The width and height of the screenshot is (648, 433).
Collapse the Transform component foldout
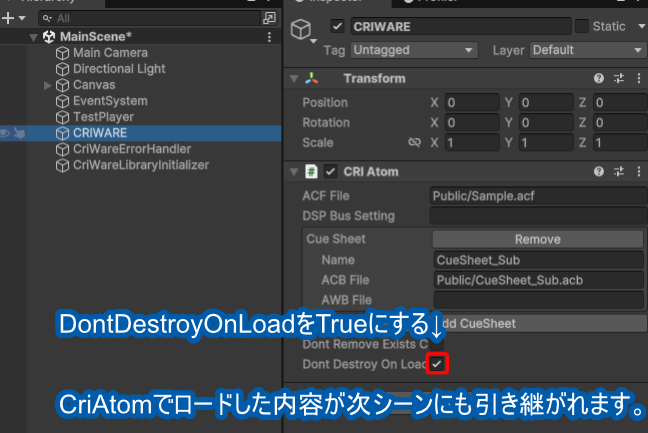tap(294, 79)
